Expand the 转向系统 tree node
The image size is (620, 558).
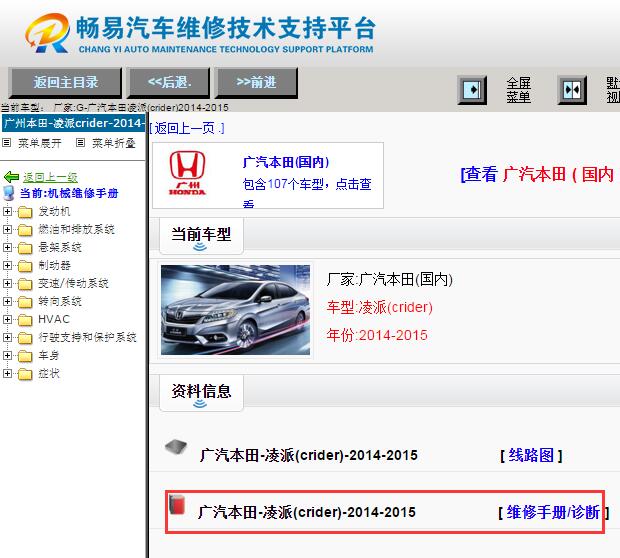[7, 301]
